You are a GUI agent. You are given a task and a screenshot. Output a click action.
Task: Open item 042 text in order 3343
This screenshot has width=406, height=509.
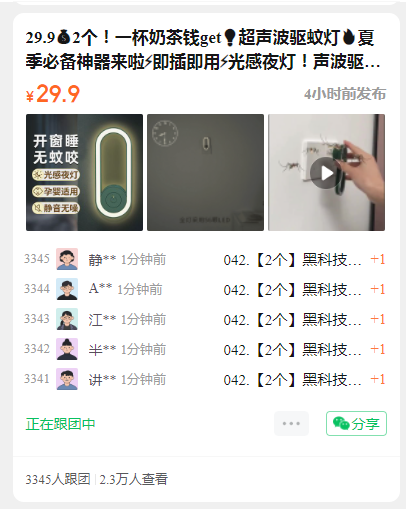(292, 319)
